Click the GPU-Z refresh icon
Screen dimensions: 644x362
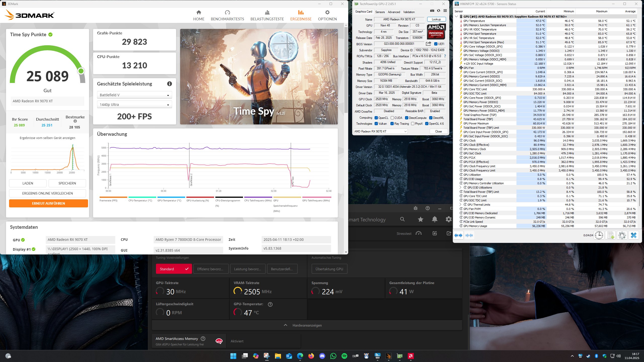(438, 11)
